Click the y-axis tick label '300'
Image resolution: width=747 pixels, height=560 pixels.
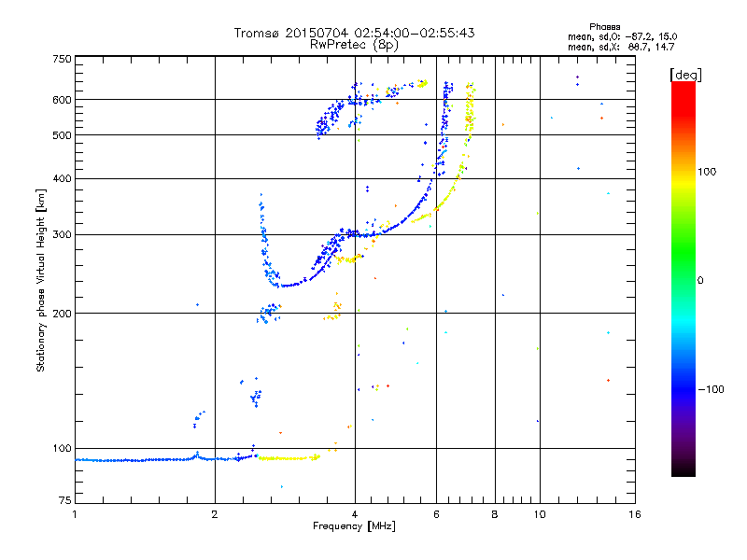click(x=63, y=234)
